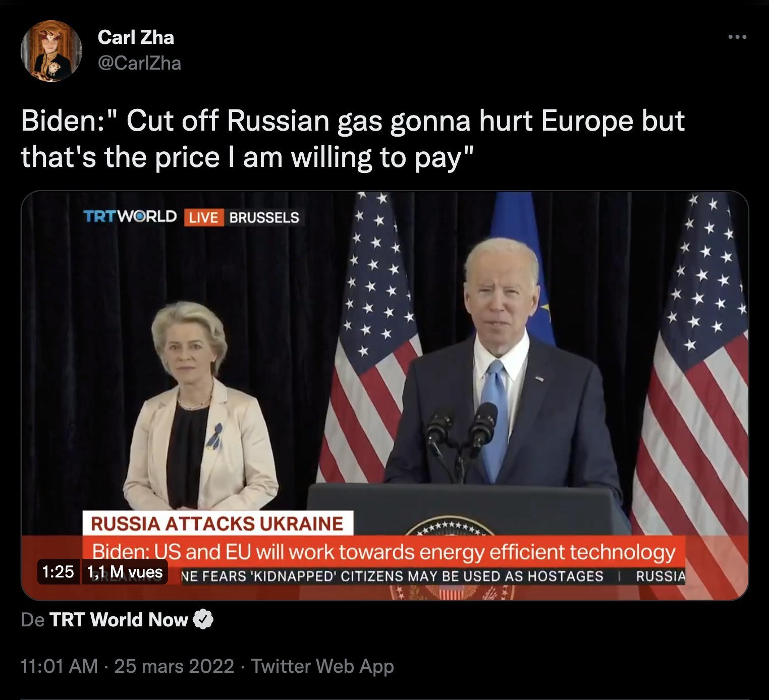The width and height of the screenshot is (769, 700).
Task: Click the energy efficient technology headline bar
Action: point(383,552)
